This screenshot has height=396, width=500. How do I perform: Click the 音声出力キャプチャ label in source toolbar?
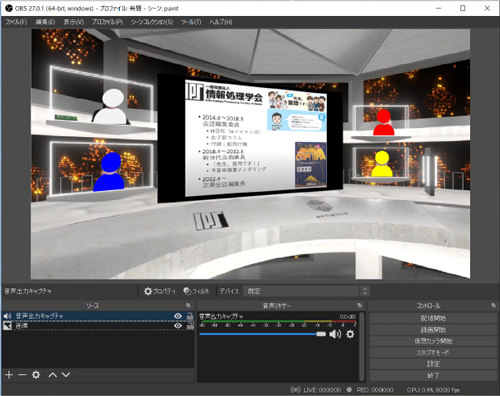coord(28,291)
